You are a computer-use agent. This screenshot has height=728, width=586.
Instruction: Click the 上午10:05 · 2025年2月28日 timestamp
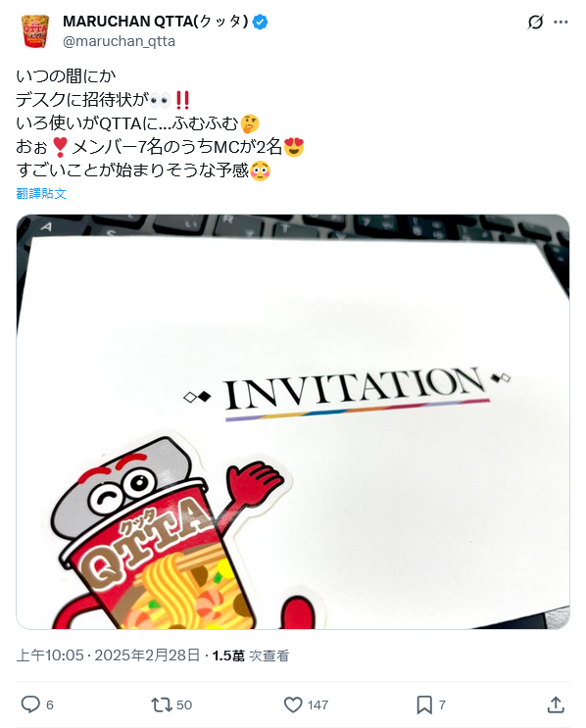coord(108,655)
